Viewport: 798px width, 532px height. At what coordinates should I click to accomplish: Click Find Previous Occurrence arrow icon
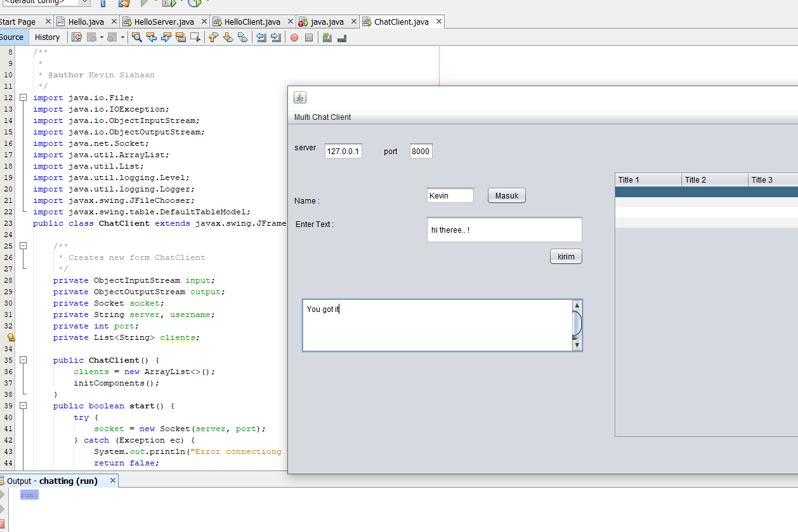152,37
